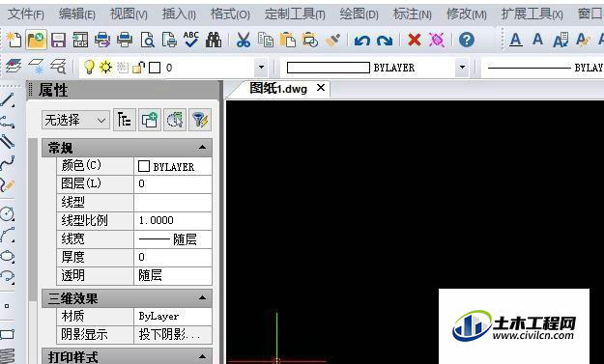The height and width of the screenshot is (364, 604).
Task: Click Quick Select icon in properties panel
Action: pyautogui.click(x=175, y=120)
